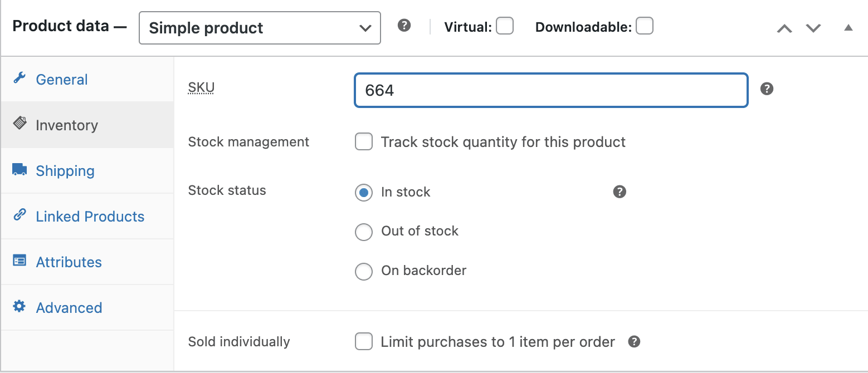This screenshot has width=868, height=373.
Task: Select the General wrench icon
Action: point(19,79)
